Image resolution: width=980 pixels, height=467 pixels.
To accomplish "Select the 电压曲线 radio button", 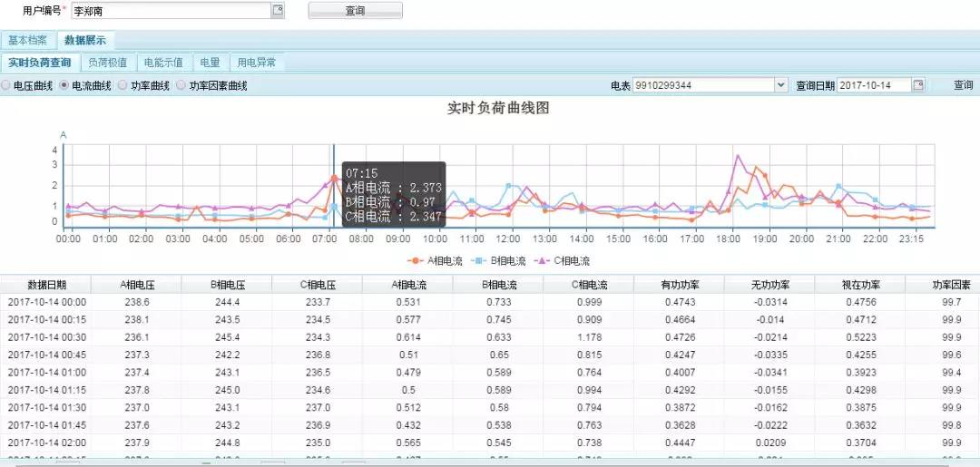I will pos(6,85).
